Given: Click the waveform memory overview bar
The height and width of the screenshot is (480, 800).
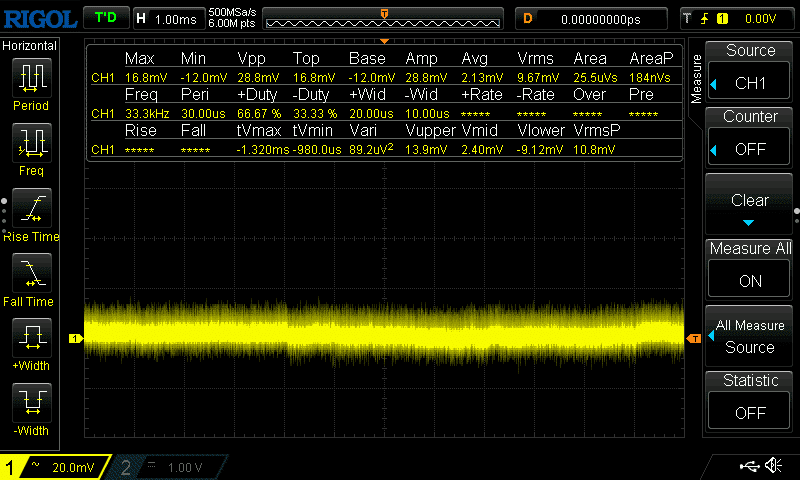Looking at the screenshot, I should click(x=383, y=19).
